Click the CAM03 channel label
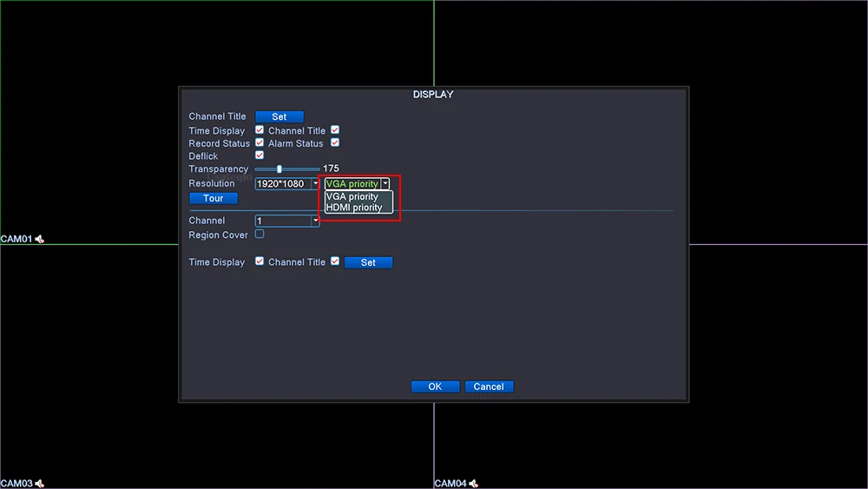Screen dimensions: 868x489 (x=16, y=484)
